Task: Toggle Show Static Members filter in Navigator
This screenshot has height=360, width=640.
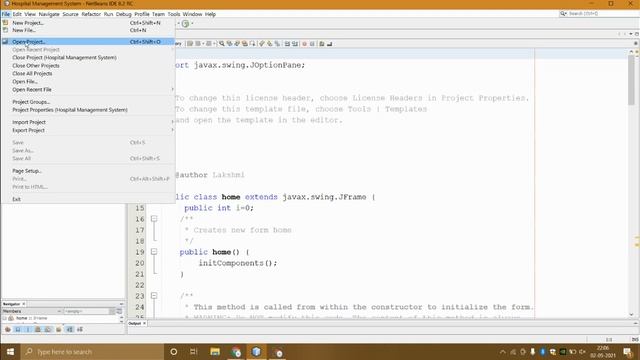Action: (28, 329)
